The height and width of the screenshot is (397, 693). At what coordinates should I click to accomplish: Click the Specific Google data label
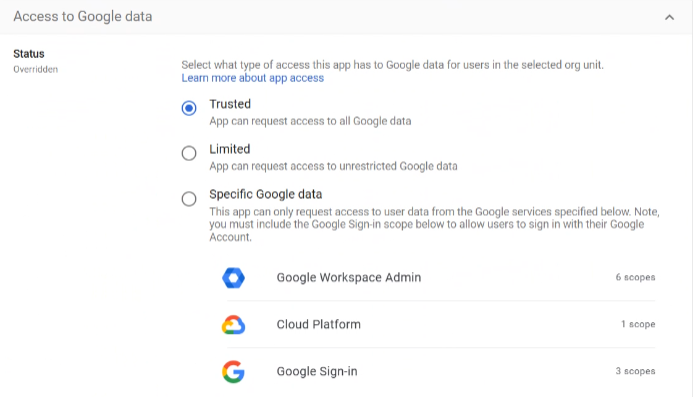point(266,195)
